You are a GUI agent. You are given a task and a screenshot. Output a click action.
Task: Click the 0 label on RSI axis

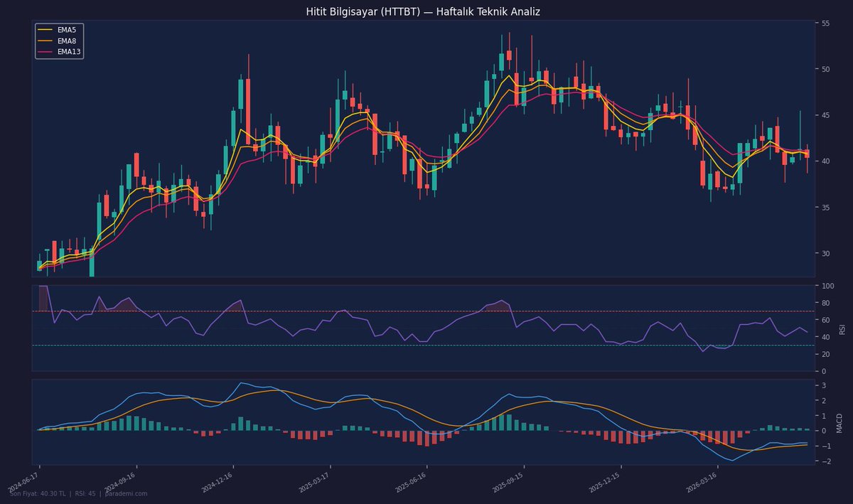click(x=824, y=371)
